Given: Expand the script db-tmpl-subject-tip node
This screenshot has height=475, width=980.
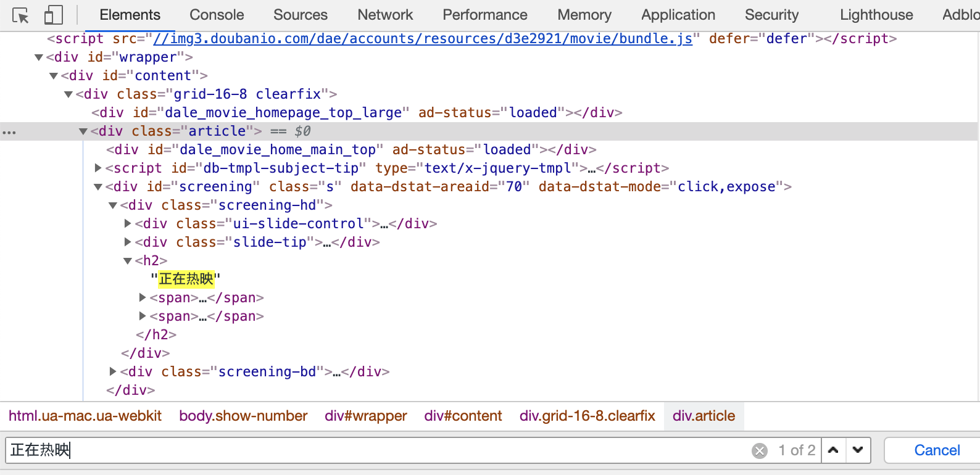Looking at the screenshot, I should [98, 168].
